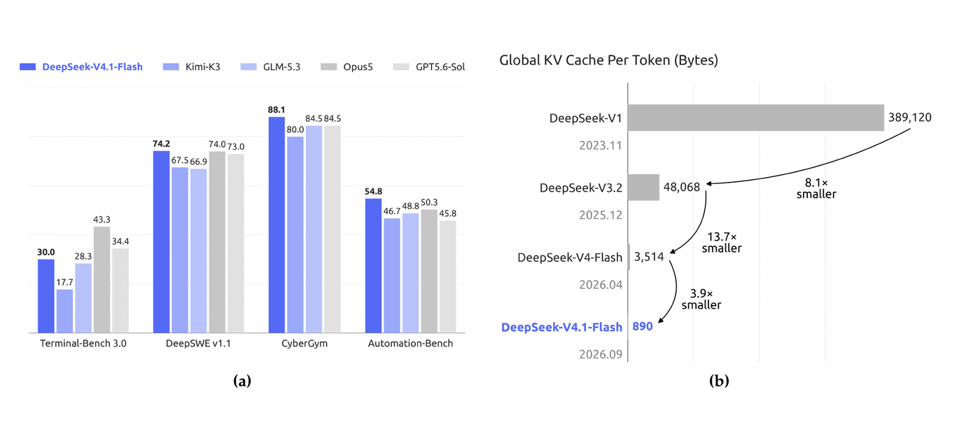
Task: Click the blue DeepSeek-V4.1-Flash row label
Action: point(562,327)
